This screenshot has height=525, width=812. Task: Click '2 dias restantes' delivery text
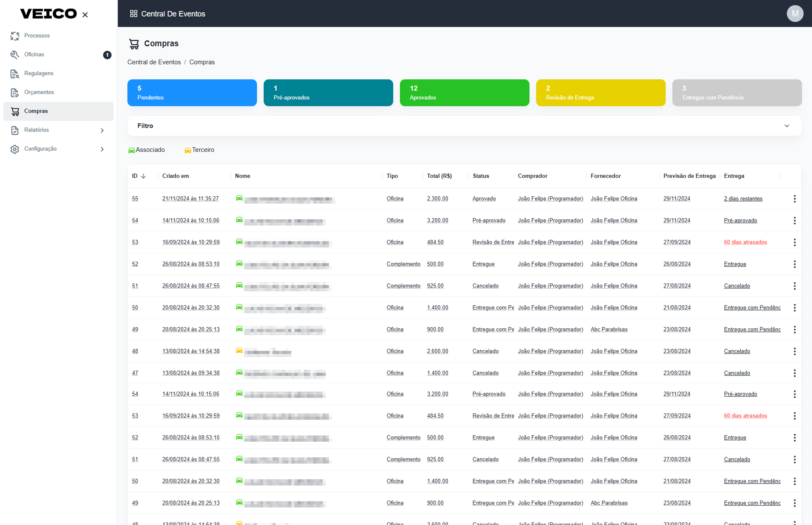click(743, 198)
